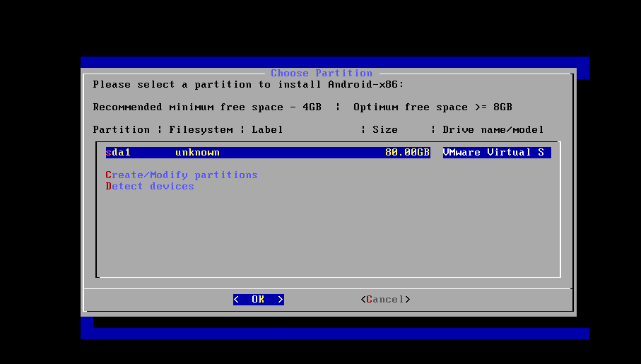Click the 80.00GB size value
This screenshot has width=641, height=364.
tap(407, 153)
